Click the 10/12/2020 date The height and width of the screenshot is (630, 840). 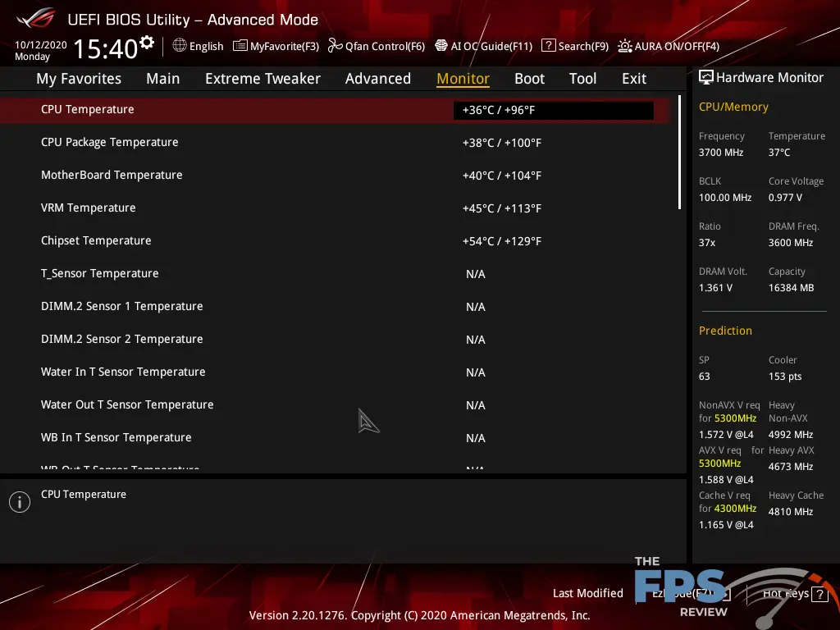[41, 45]
